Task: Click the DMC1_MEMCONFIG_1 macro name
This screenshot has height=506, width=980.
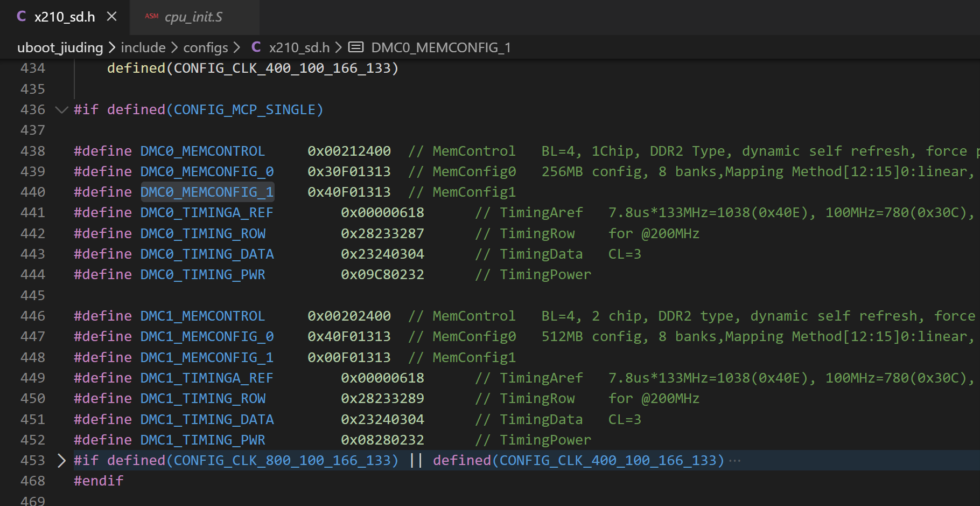Action: [x=207, y=358]
